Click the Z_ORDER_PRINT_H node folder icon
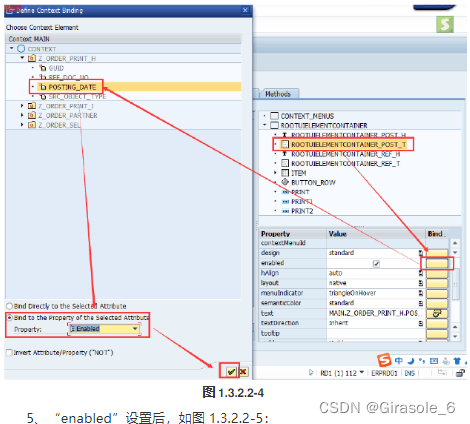Viewport: 470px width, 424px height. 32,58
